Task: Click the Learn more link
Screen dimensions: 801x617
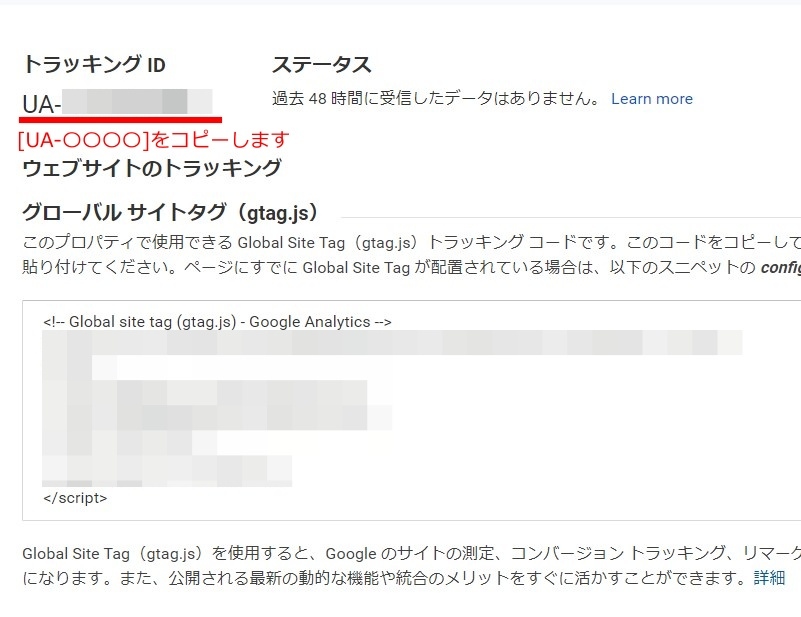Action: pyautogui.click(x=651, y=98)
